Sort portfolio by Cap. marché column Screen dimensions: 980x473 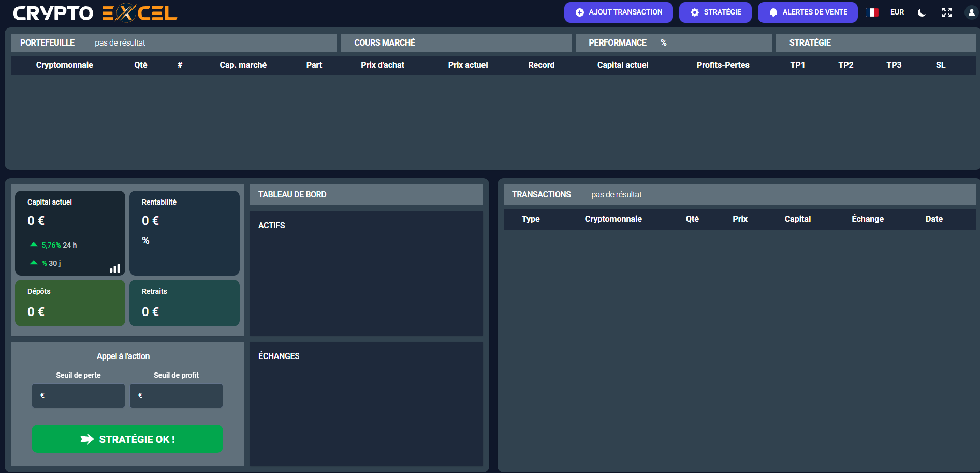[243, 65]
